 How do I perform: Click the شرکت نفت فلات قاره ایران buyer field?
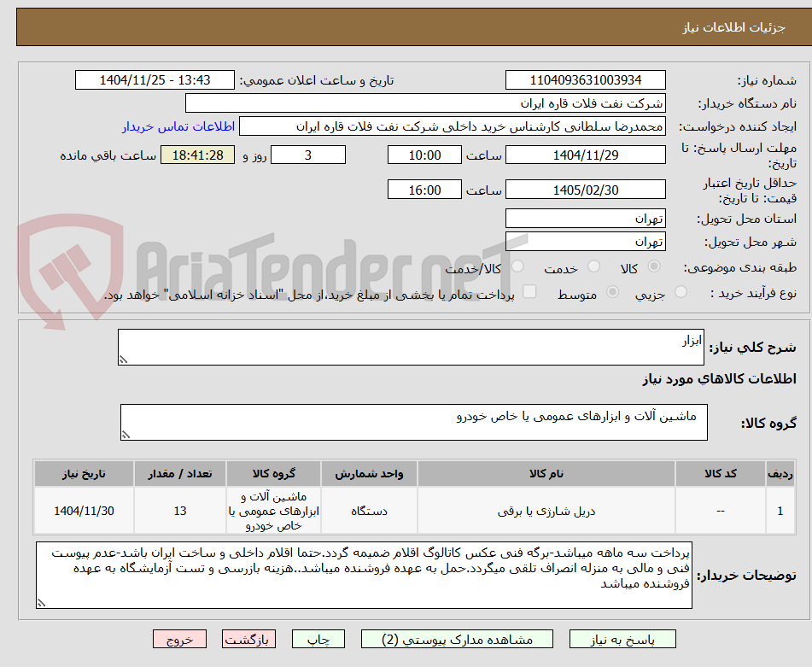[425, 103]
